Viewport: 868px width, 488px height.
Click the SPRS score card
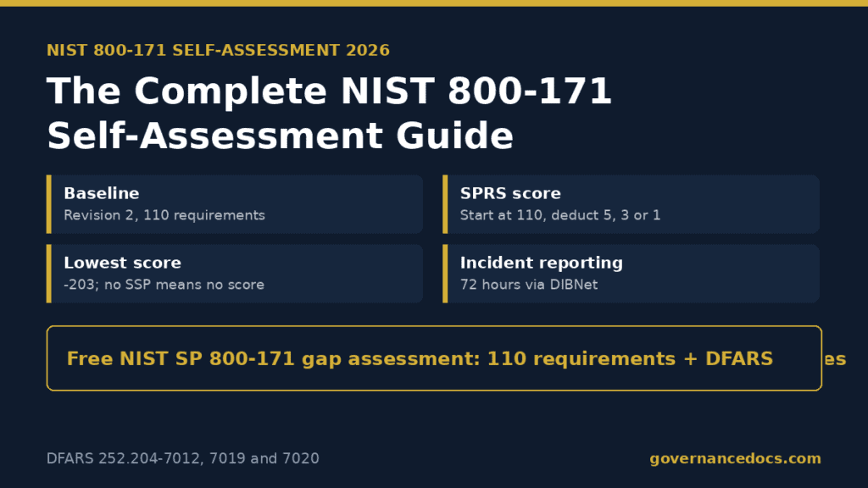pos(631,204)
